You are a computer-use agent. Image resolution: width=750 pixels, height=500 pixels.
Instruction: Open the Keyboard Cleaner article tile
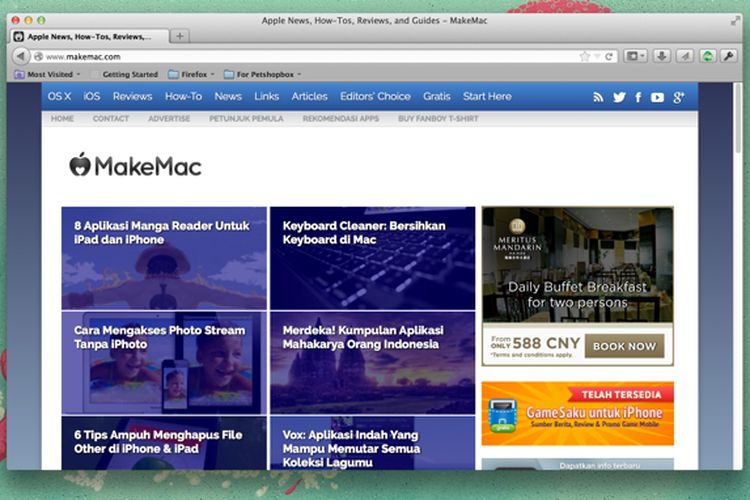[373, 258]
